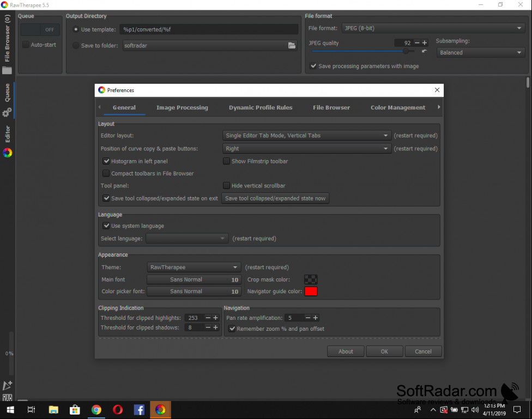Launch Chrome from the taskbar
532x419 pixels.
point(96,410)
